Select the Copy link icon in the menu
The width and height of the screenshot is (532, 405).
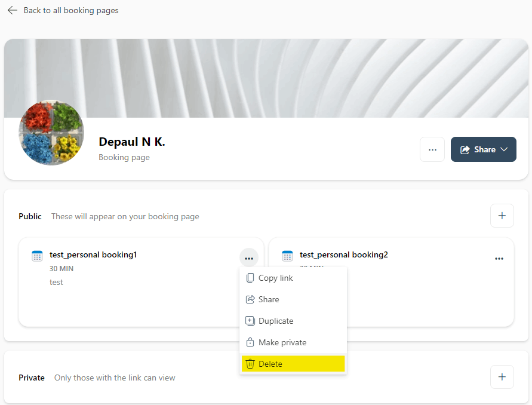coord(250,278)
